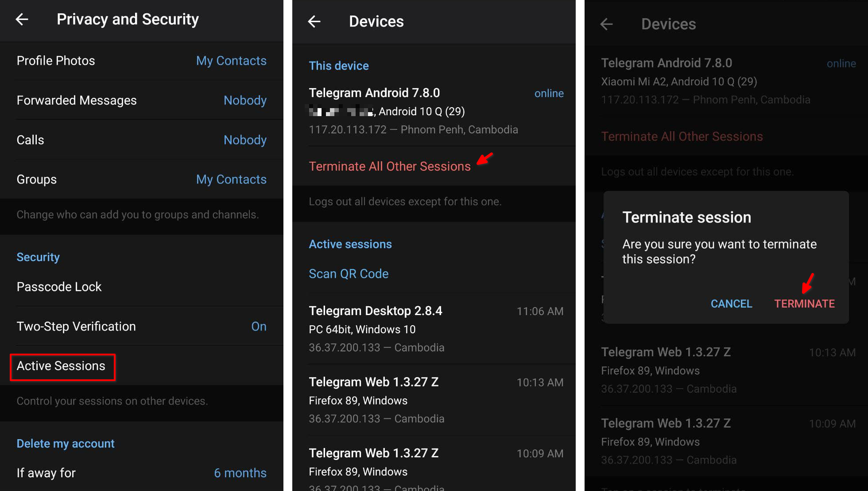
Task: Open Profile Photos privacy setting
Action: (x=142, y=61)
